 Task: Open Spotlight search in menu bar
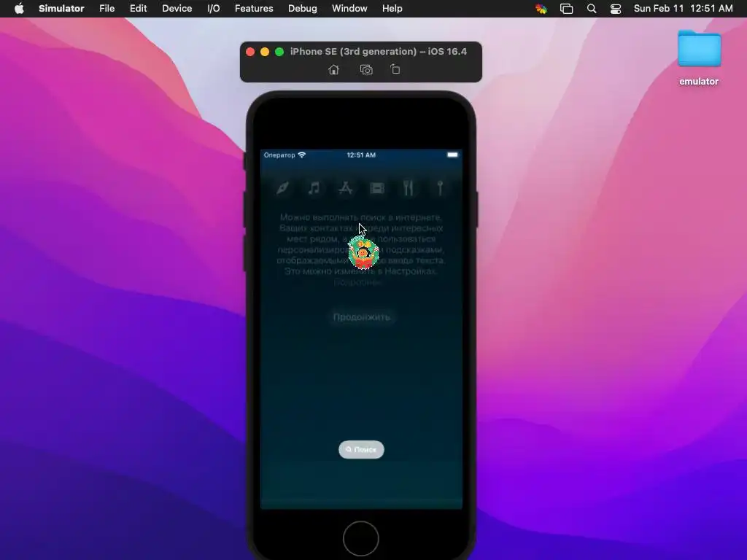tap(591, 9)
